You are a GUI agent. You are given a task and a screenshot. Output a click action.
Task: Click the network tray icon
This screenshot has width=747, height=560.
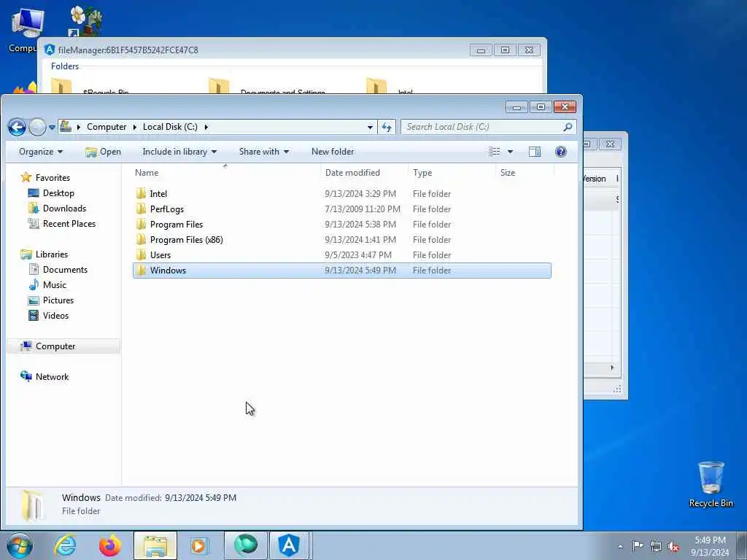tap(656, 546)
